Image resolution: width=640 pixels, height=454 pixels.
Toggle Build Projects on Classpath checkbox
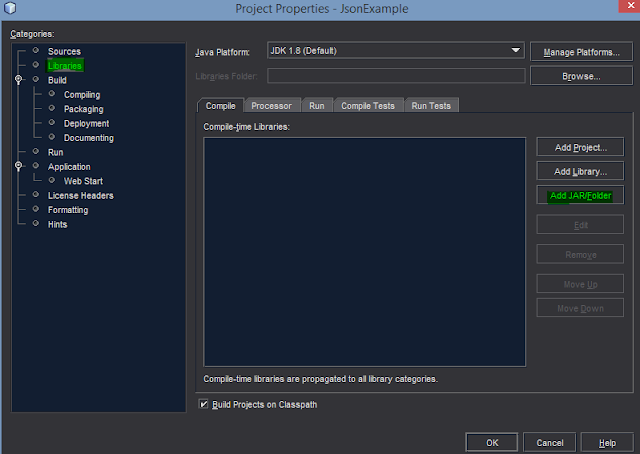203,404
